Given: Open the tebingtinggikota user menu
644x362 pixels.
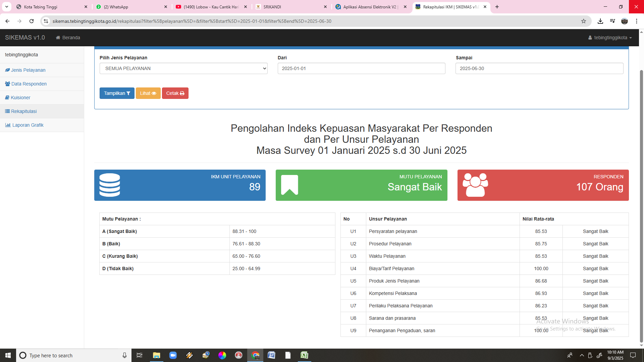Looking at the screenshot, I should tap(610, 38).
